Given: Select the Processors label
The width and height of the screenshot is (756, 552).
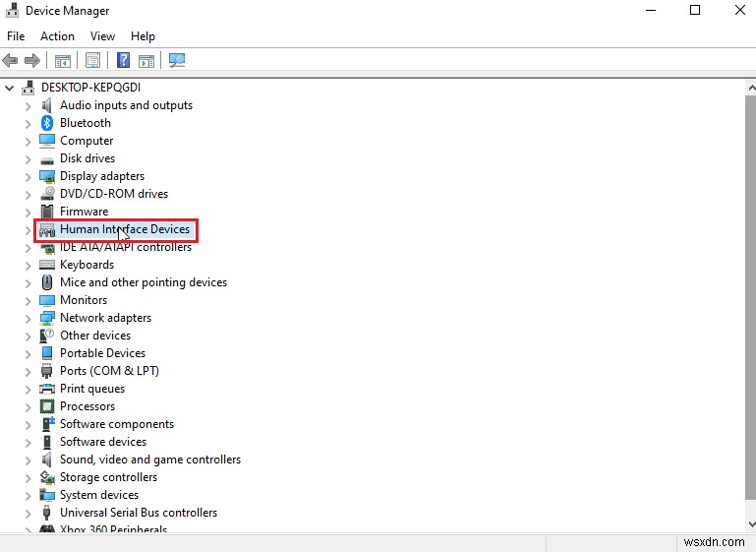Looking at the screenshot, I should point(87,406).
